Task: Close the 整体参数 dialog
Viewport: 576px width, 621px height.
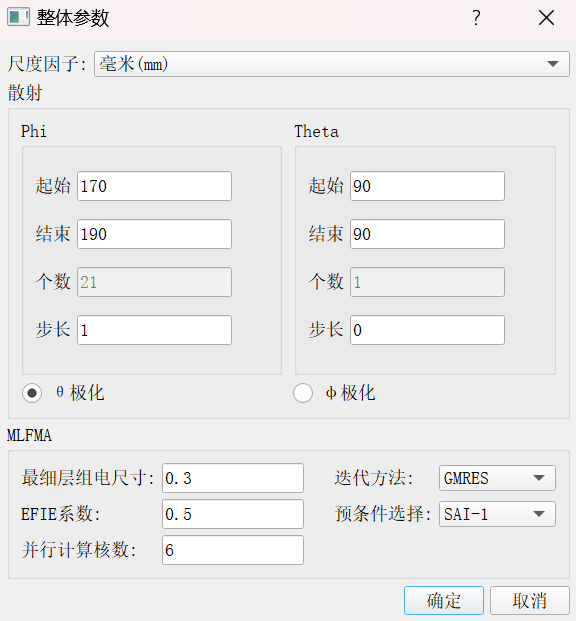Action: coord(546,18)
